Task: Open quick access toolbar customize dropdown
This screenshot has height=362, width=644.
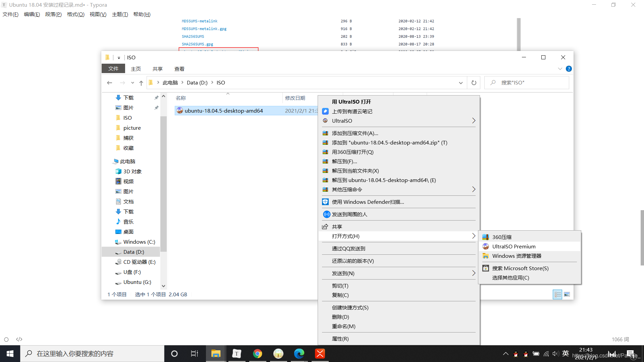Action: click(x=119, y=58)
